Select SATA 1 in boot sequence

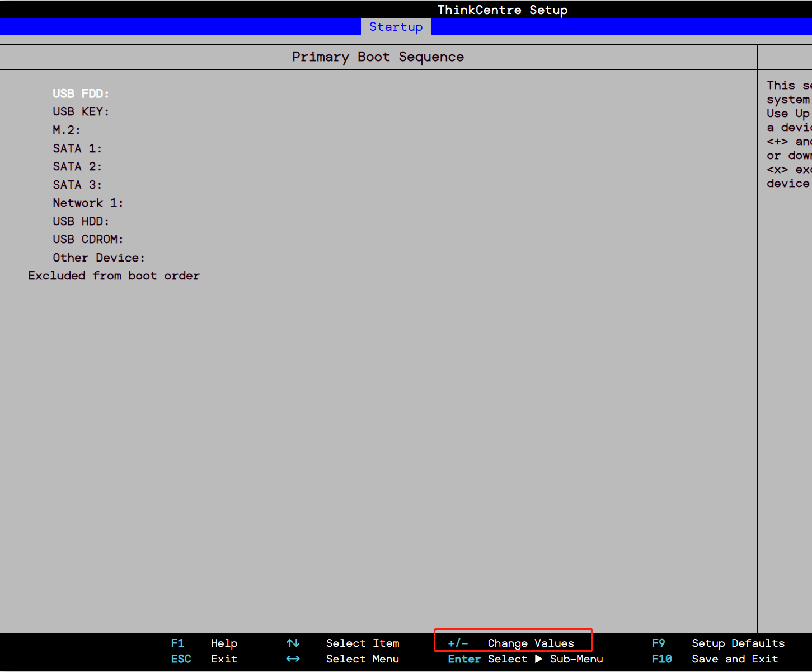[77, 148]
